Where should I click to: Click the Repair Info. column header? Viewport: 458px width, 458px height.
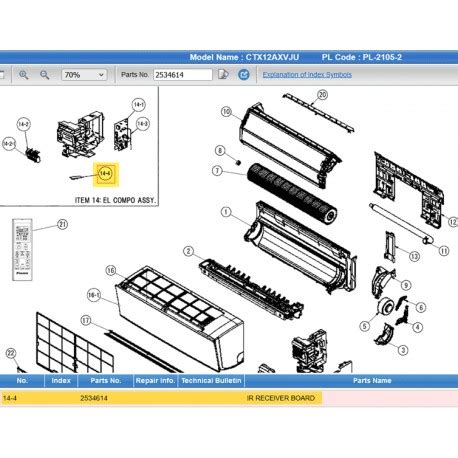pyautogui.click(x=155, y=381)
